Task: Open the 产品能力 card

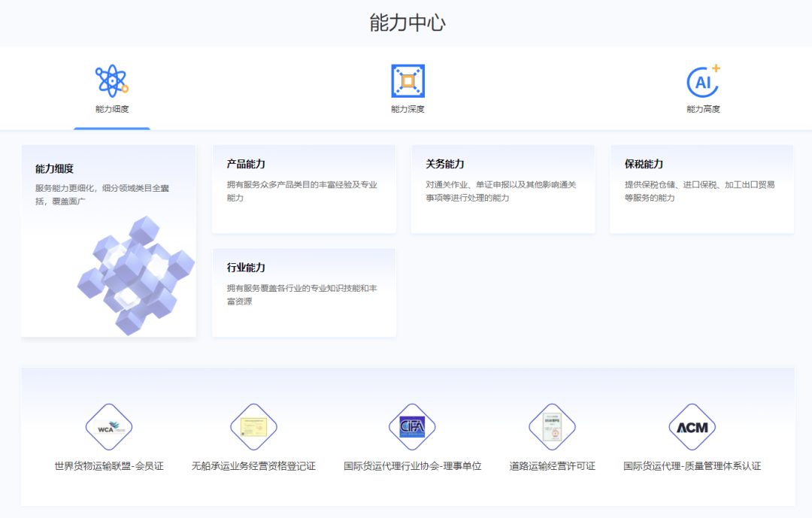Action: point(304,189)
